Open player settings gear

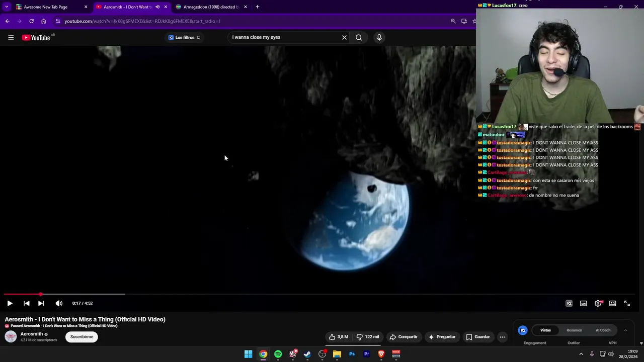598,303
